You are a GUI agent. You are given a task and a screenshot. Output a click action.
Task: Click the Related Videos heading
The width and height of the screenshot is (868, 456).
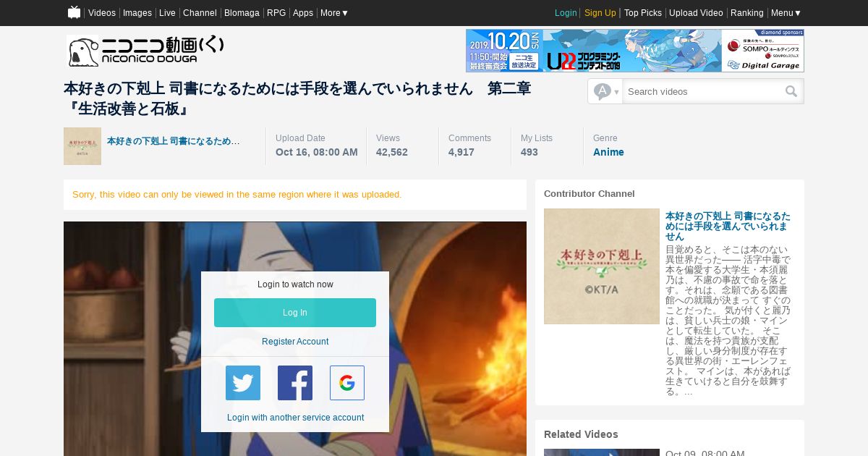coord(581,434)
